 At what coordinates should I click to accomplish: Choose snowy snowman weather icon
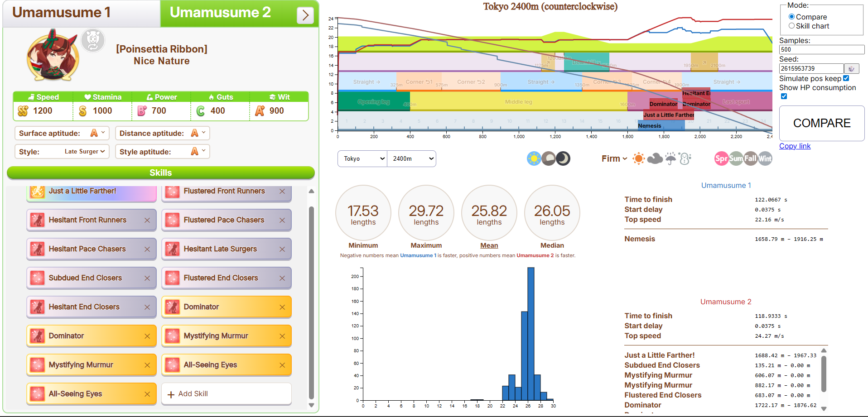[x=685, y=158]
